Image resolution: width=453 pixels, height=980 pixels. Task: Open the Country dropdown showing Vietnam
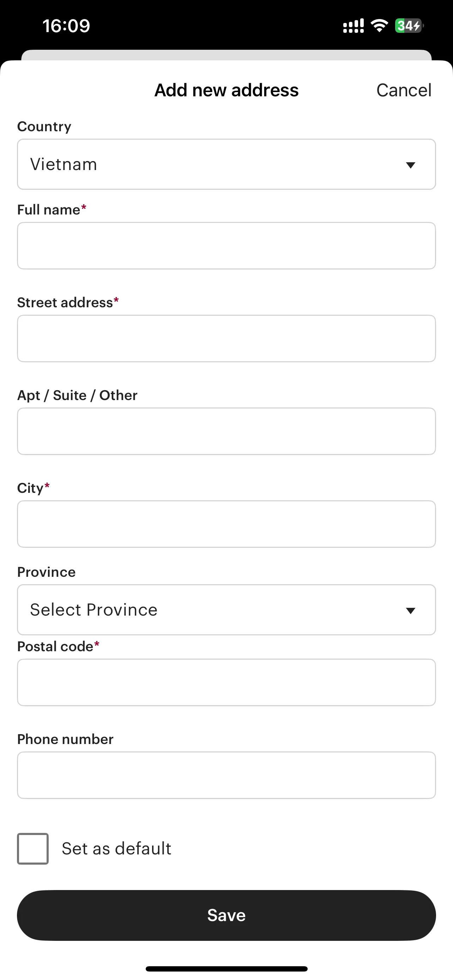coord(226,164)
